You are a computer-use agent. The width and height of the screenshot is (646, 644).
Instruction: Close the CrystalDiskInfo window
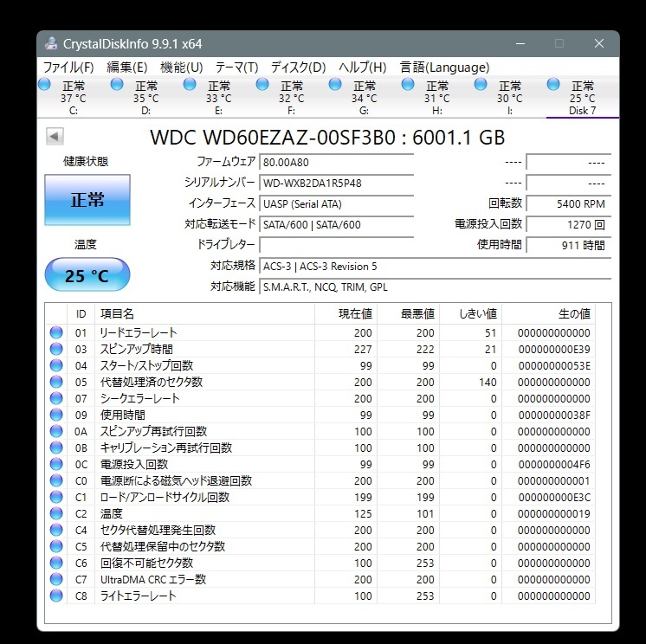599,43
